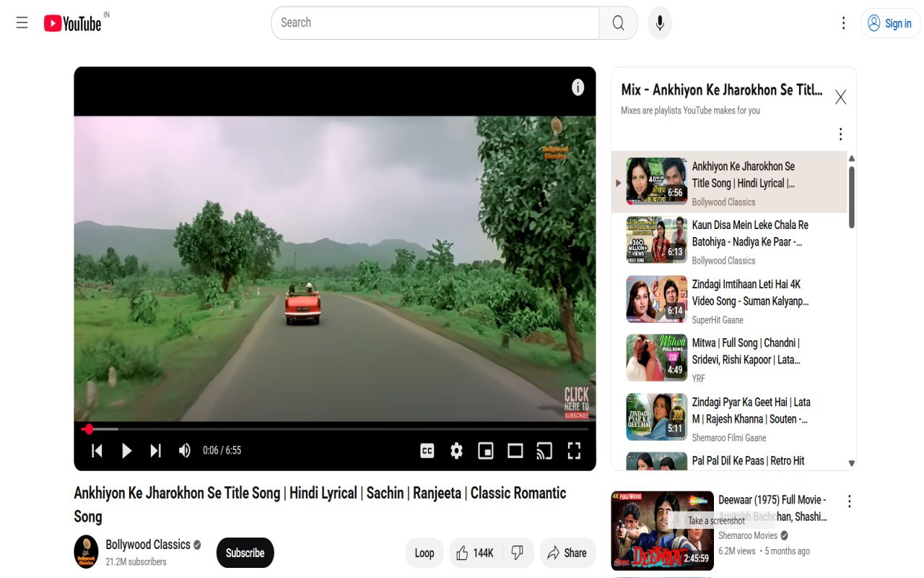Cast video to a TV
The image size is (924, 578).
click(x=544, y=451)
